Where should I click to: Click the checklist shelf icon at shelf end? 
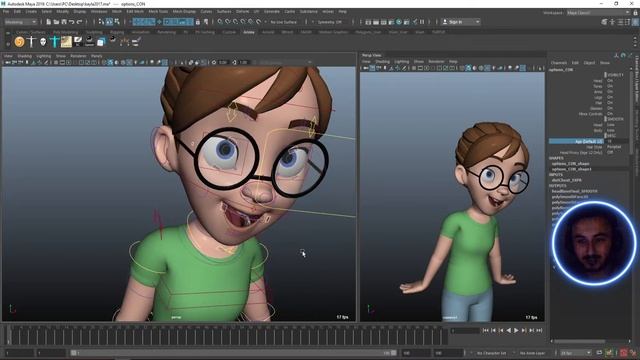(136, 41)
